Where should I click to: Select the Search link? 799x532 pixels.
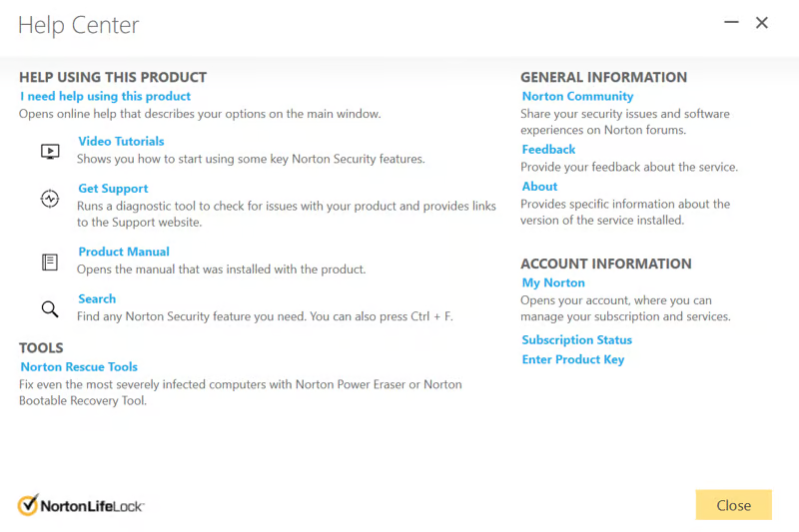point(97,298)
